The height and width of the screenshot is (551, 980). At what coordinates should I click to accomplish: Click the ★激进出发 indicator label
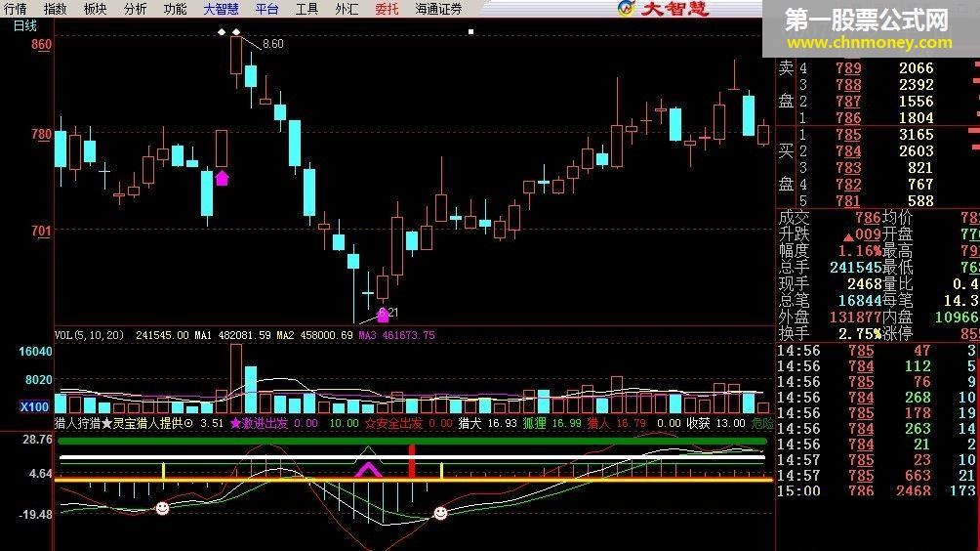click(260, 423)
